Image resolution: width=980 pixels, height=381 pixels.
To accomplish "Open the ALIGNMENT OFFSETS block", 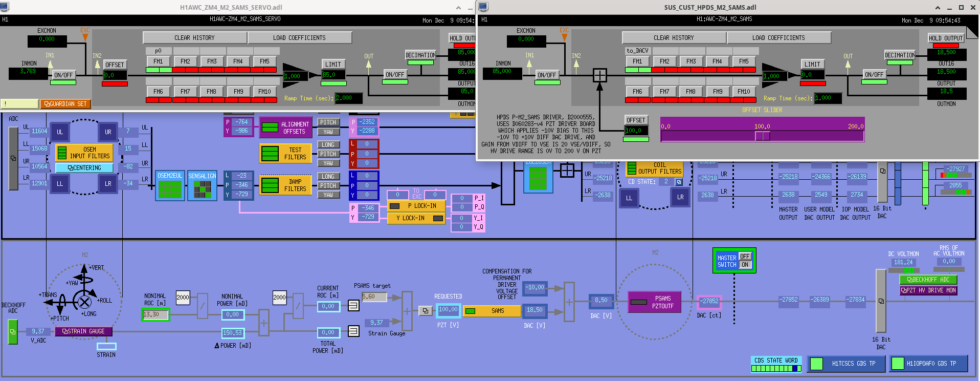I will [x=285, y=128].
